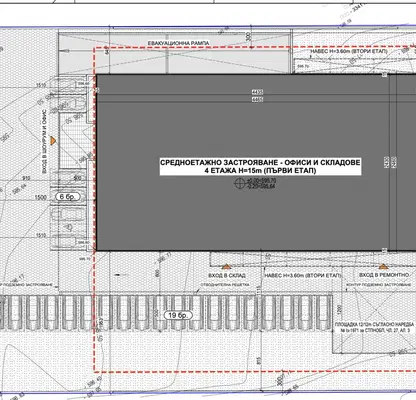Click the ±0.00 elevation crosshair symbol
The width and height of the screenshot is (416, 400).
click(x=239, y=183)
